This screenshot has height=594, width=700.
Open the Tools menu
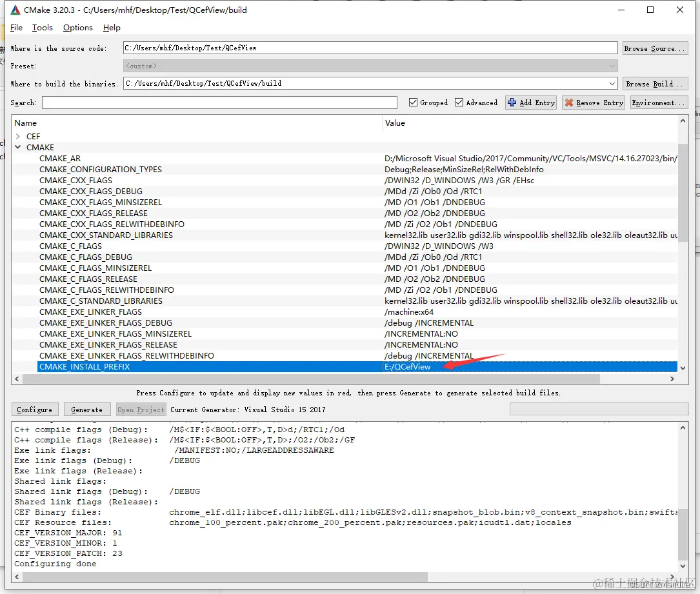click(43, 28)
